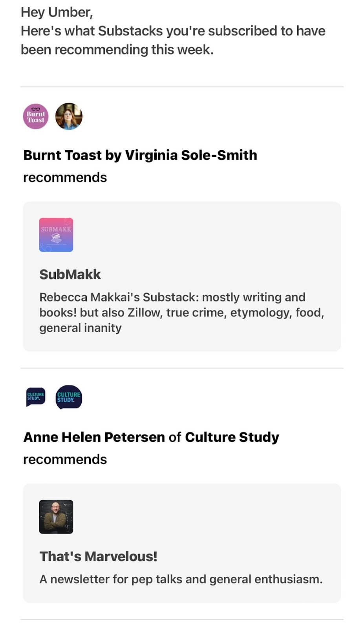Open the That's Marvelous! title link
This screenshot has height=629, width=364.
99,556
